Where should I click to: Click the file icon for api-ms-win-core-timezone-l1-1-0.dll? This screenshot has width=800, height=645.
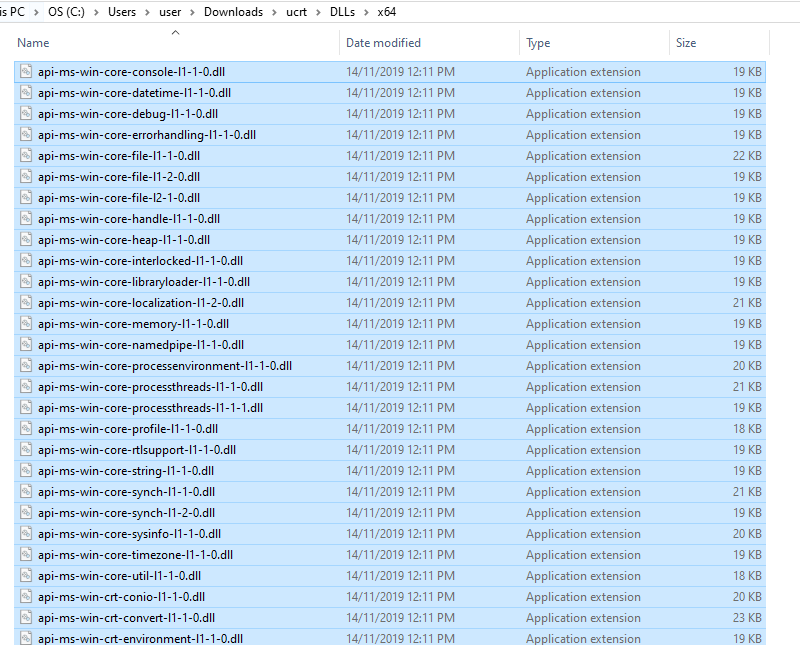point(26,554)
